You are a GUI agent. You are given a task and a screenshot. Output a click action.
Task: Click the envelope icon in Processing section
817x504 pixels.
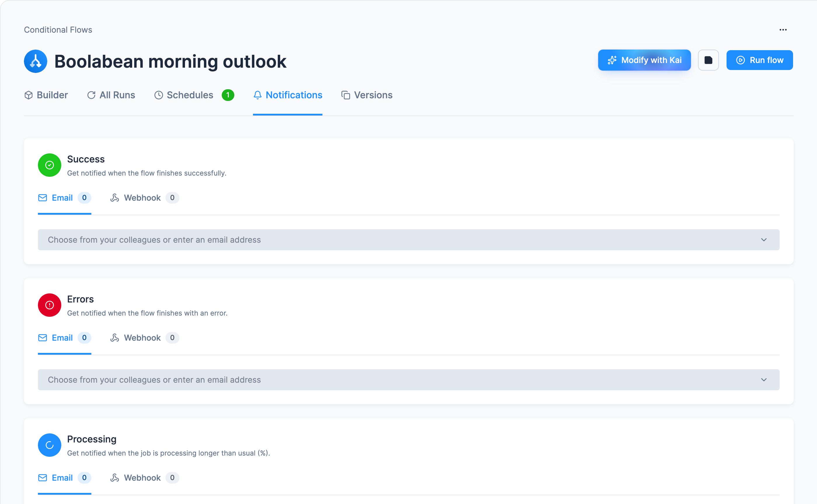click(x=43, y=478)
